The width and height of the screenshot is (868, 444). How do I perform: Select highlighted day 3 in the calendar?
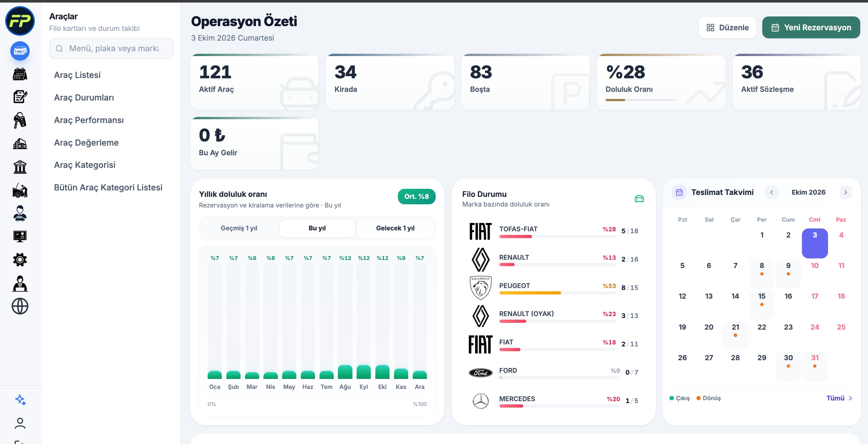coord(814,243)
